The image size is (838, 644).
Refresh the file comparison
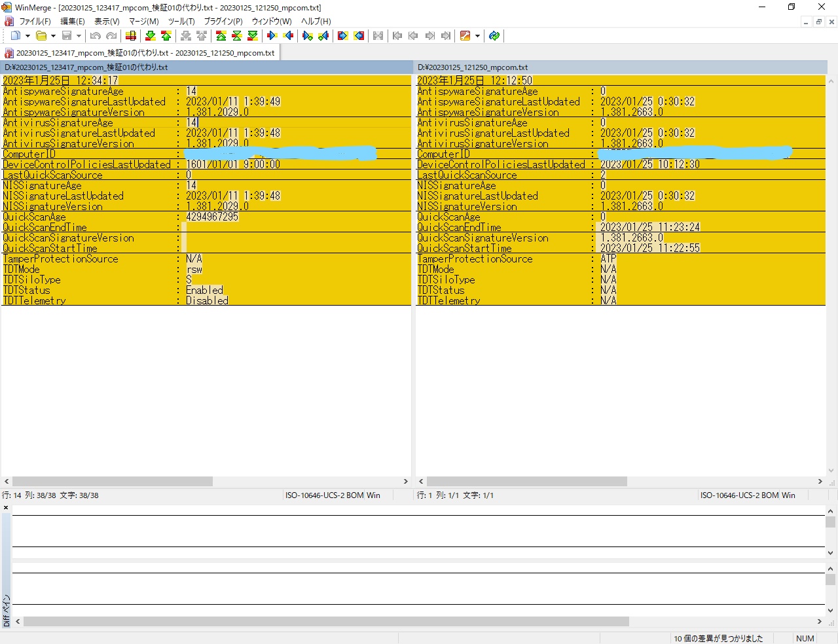click(494, 35)
